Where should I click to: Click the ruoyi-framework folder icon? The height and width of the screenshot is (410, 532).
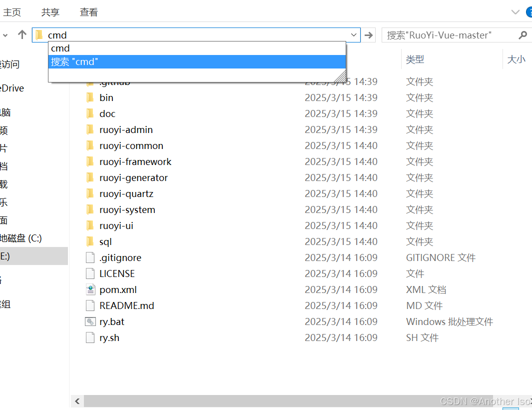click(90, 161)
